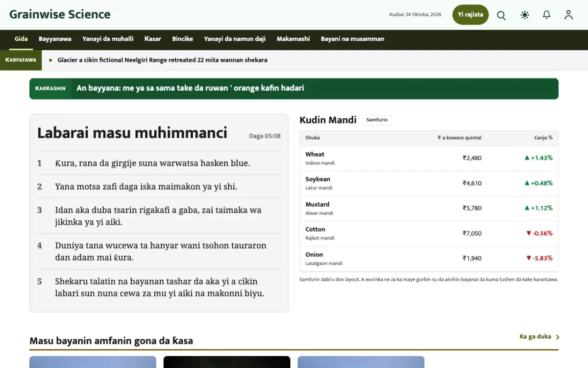Open headline three Idan aka duba tsarin
Viewport: 588px width, 368px height.
[159, 216]
